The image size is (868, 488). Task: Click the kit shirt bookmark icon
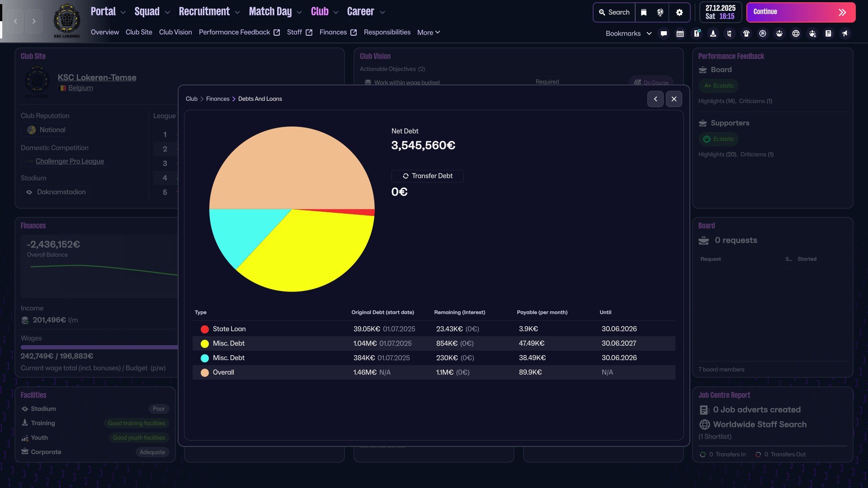pos(746,33)
